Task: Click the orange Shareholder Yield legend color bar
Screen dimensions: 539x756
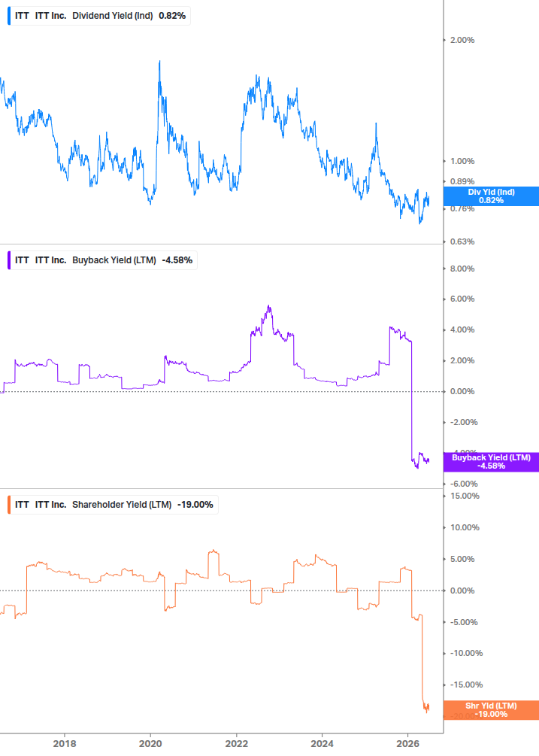Action: [x=9, y=504]
